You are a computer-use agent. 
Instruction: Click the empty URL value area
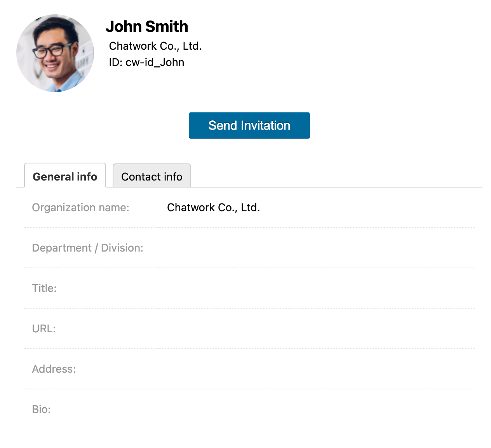pyautogui.click(x=317, y=328)
